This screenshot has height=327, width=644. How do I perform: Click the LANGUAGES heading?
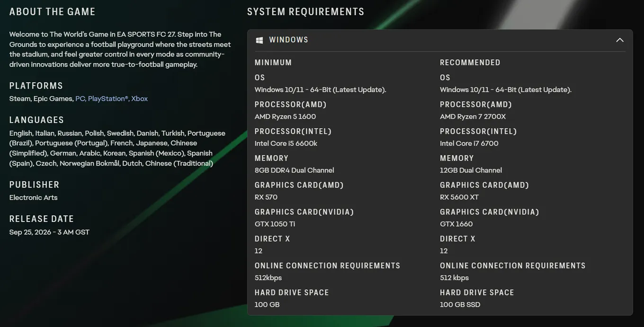coord(36,120)
